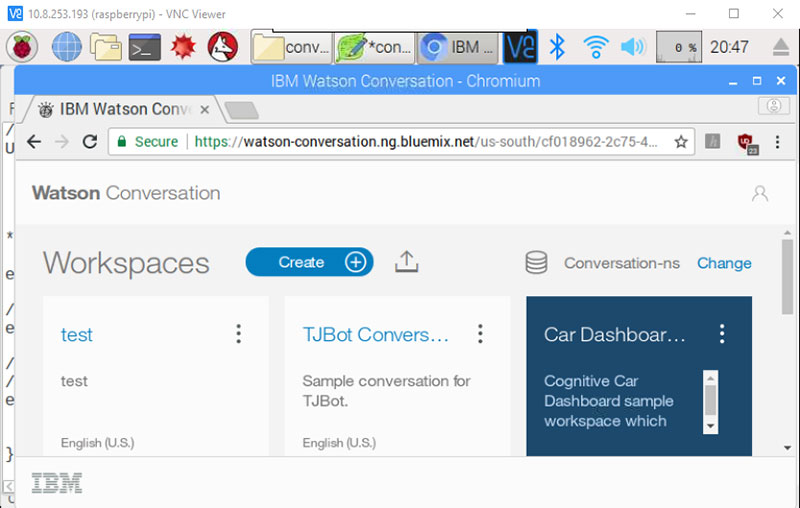This screenshot has width=800, height=508.
Task: Select the IBM Watson Conversation tab
Action: 122,109
